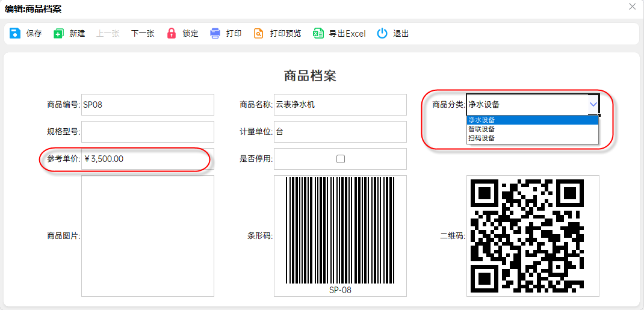
Task: Click the 导出Excel text in the toolbar
Action: pyautogui.click(x=347, y=34)
